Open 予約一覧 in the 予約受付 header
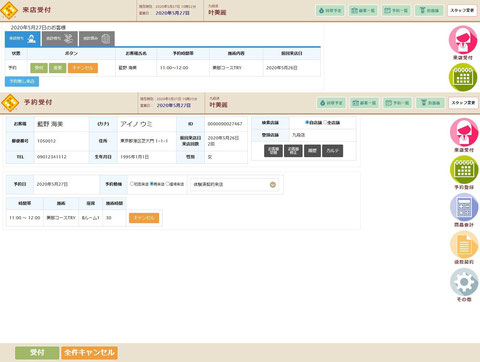480x362 pixels. (x=397, y=103)
